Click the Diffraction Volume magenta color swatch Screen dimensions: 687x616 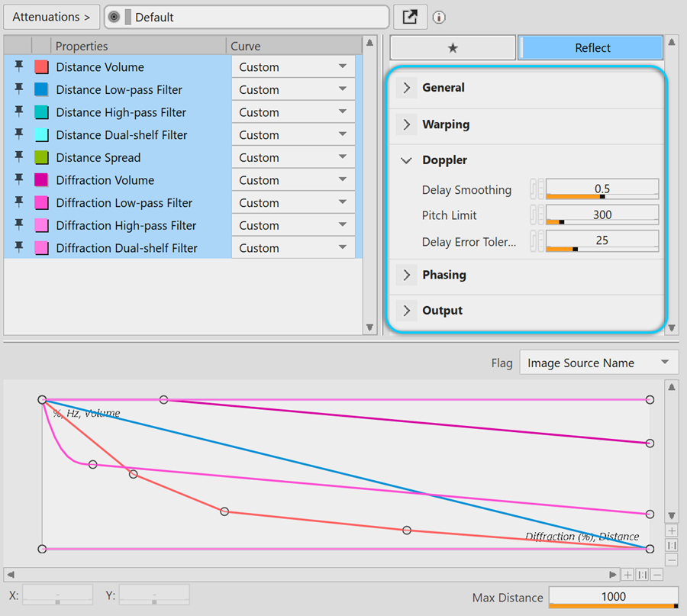pyautogui.click(x=41, y=180)
